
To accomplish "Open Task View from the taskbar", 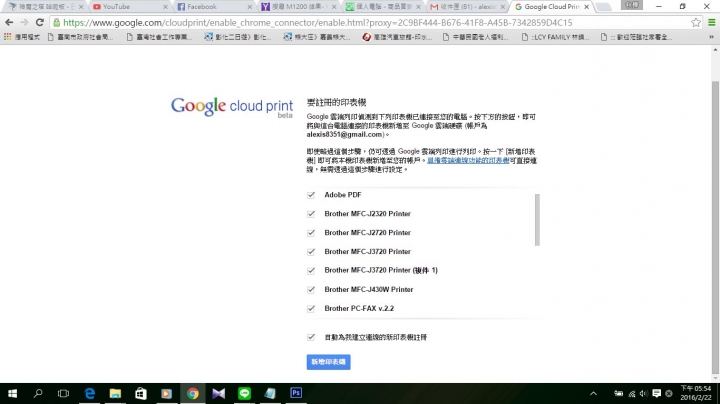I will click(x=63, y=393).
